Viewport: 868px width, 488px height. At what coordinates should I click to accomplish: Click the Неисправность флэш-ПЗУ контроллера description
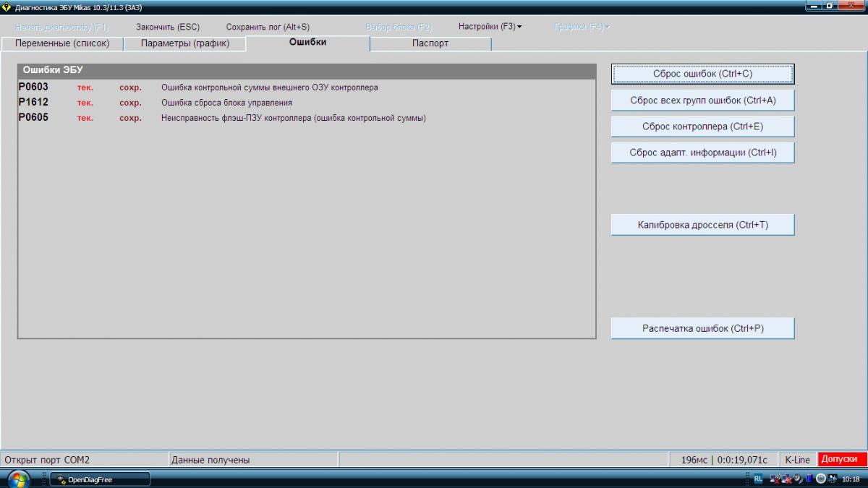293,118
